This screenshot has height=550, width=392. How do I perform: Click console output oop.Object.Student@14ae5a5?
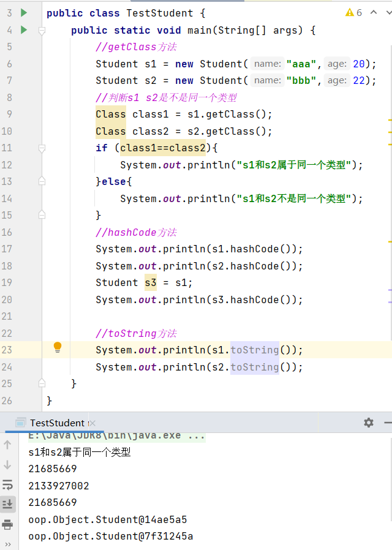[x=108, y=519]
